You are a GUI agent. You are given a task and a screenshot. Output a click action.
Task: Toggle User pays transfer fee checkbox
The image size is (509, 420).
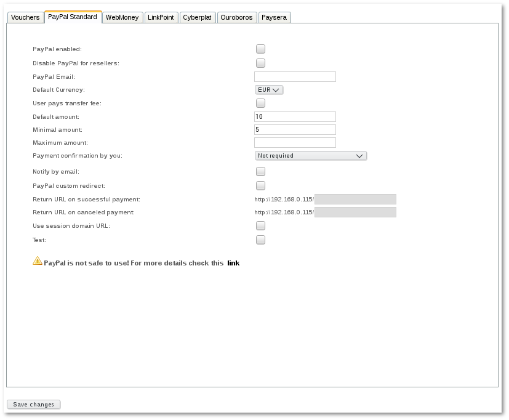pyautogui.click(x=260, y=103)
